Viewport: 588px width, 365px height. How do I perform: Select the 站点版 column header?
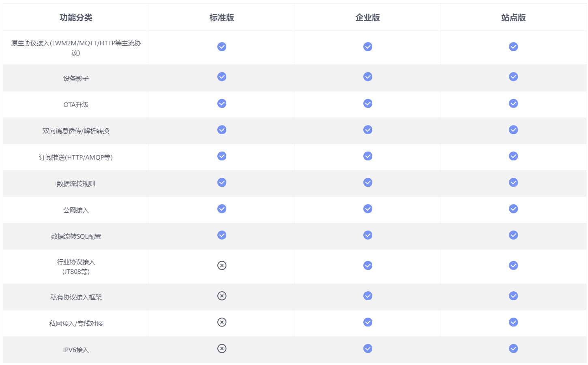point(513,17)
